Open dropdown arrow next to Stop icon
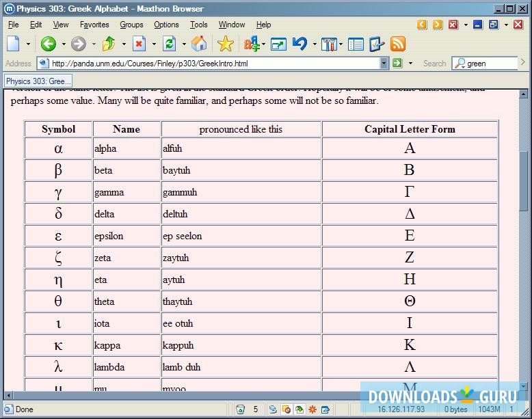Screen dimensions: 532x419 tap(154, 44)
